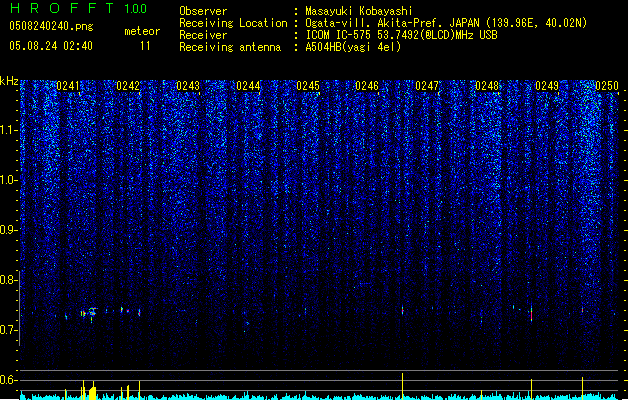Click the 0249 time marker

tap(547, 86)
